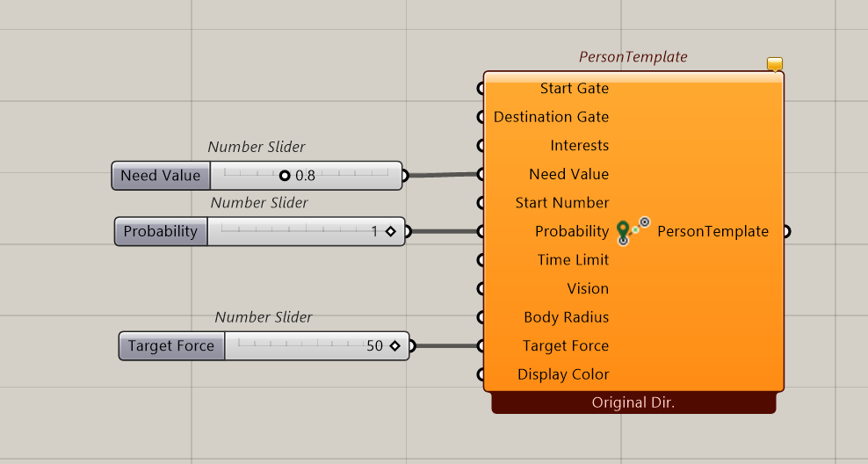This screenshot has width=868, height=464.
Task: Toggle the Original Dir. bar
Action: point(633,402)
